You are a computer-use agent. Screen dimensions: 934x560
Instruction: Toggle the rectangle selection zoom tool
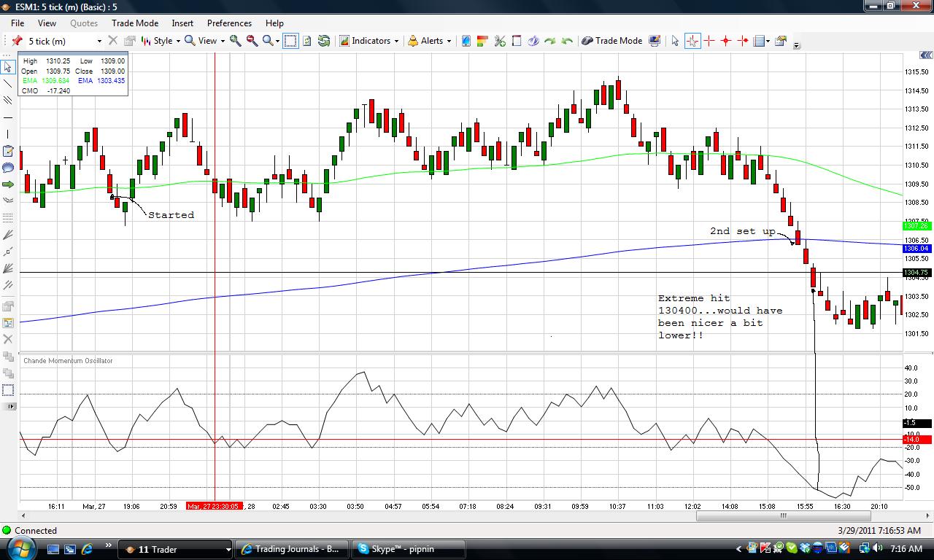point(290,41)
